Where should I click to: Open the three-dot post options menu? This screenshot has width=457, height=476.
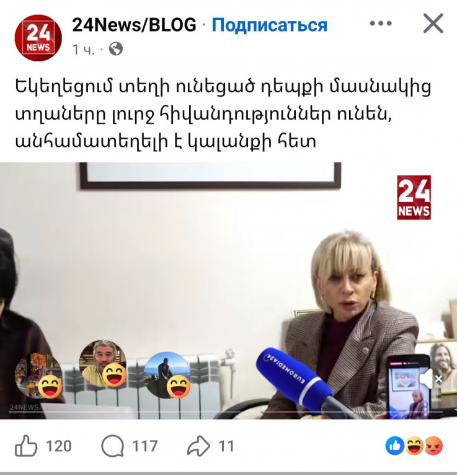click(x=381, y=24)
